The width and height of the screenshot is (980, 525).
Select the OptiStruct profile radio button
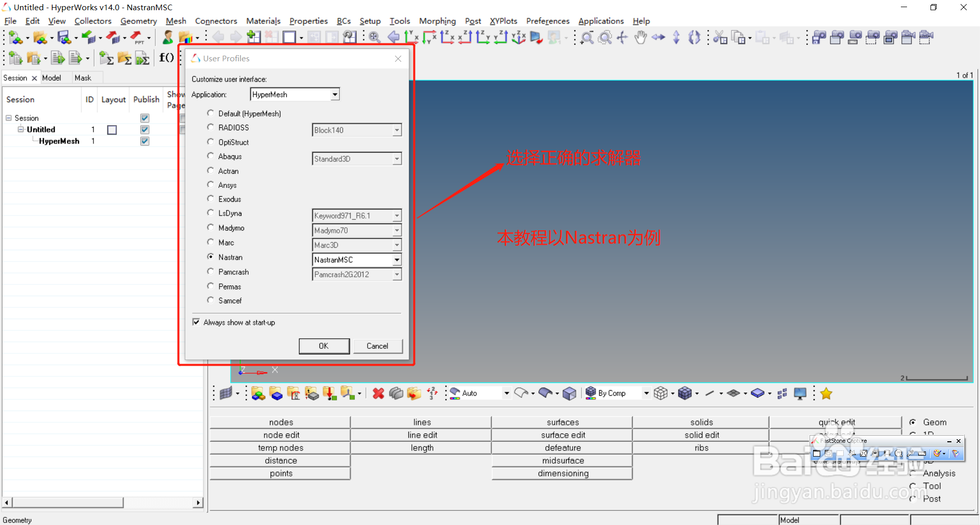pos(210,141)
